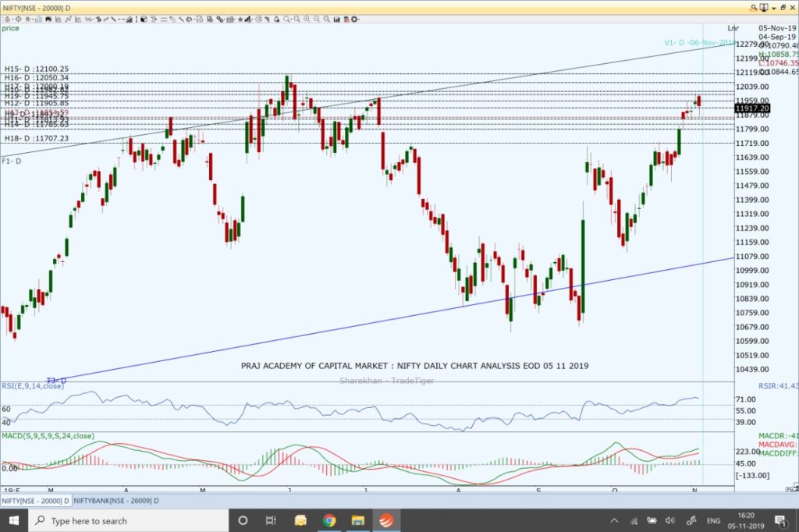Switch to NIFTYBANK[NSE - 26009] D tab
Viewport: 799px width, 532px height.
[x=115, y=501]
